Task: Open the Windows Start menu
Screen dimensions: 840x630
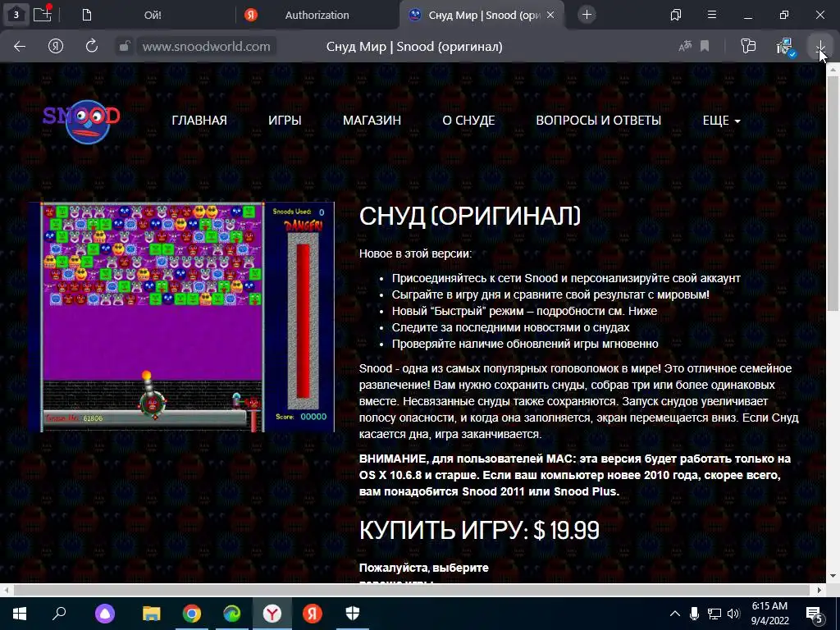Action: tap(20, 614)
